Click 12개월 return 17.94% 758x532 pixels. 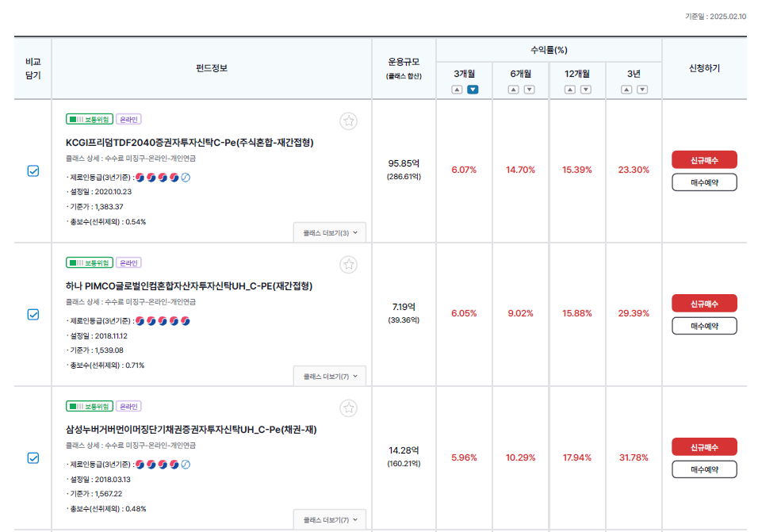577,457
